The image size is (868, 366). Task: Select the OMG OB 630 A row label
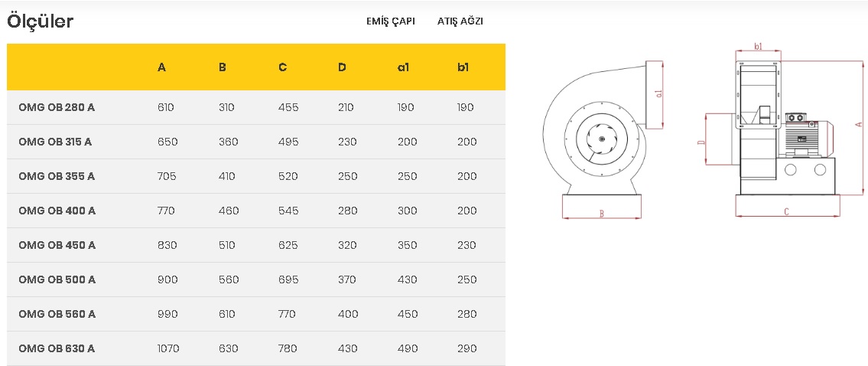(57, 348)
